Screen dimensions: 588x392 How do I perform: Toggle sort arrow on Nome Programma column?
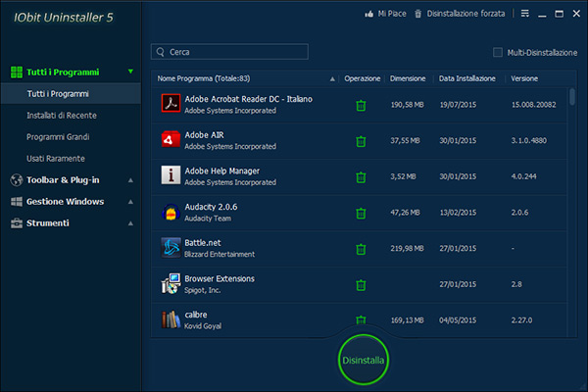click(x=332, y=78)
